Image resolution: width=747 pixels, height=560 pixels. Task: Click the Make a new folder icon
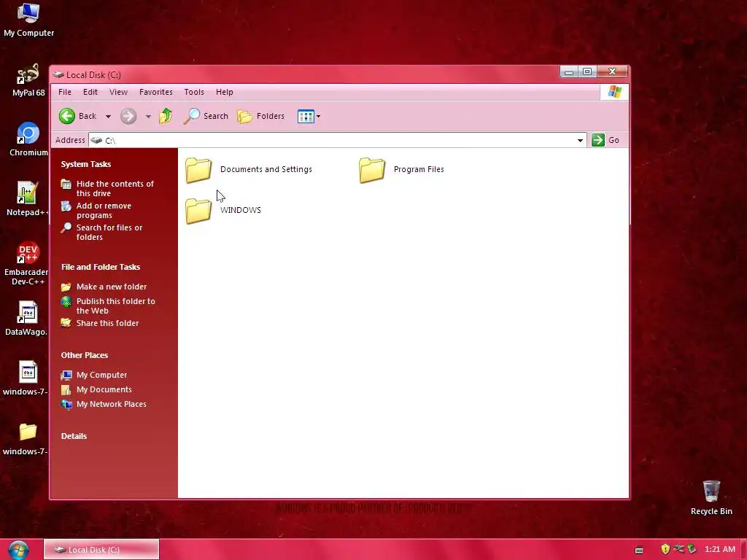66,287
